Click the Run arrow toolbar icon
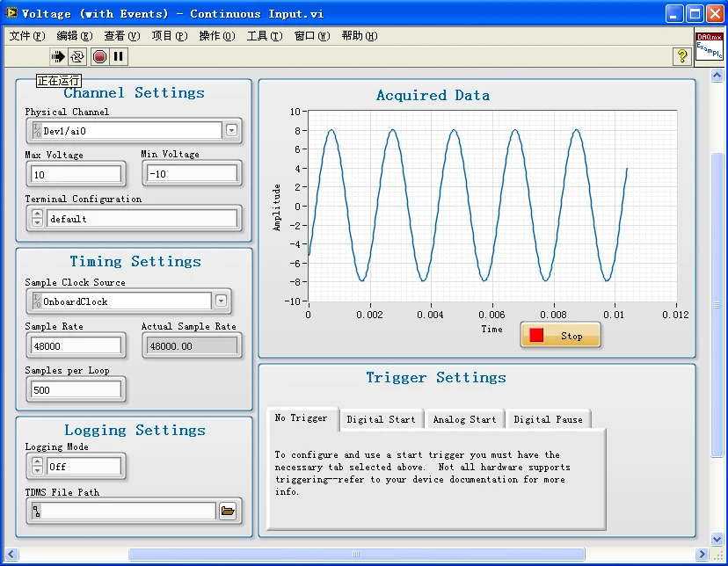This screenshot has width=728, height=566. [x=58, y=57]
